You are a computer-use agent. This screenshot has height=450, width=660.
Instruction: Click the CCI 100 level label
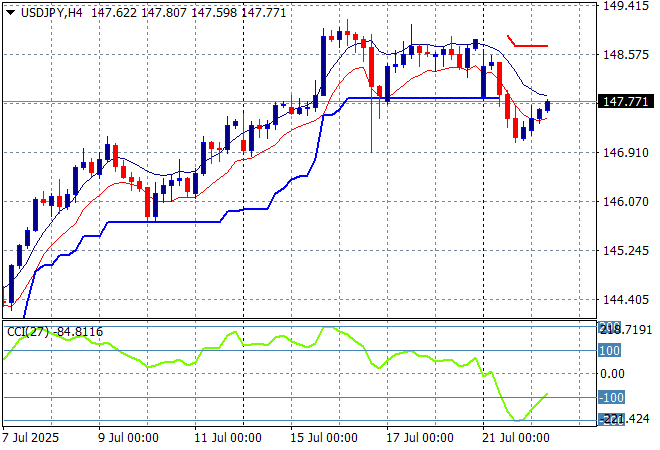(609, 350)
